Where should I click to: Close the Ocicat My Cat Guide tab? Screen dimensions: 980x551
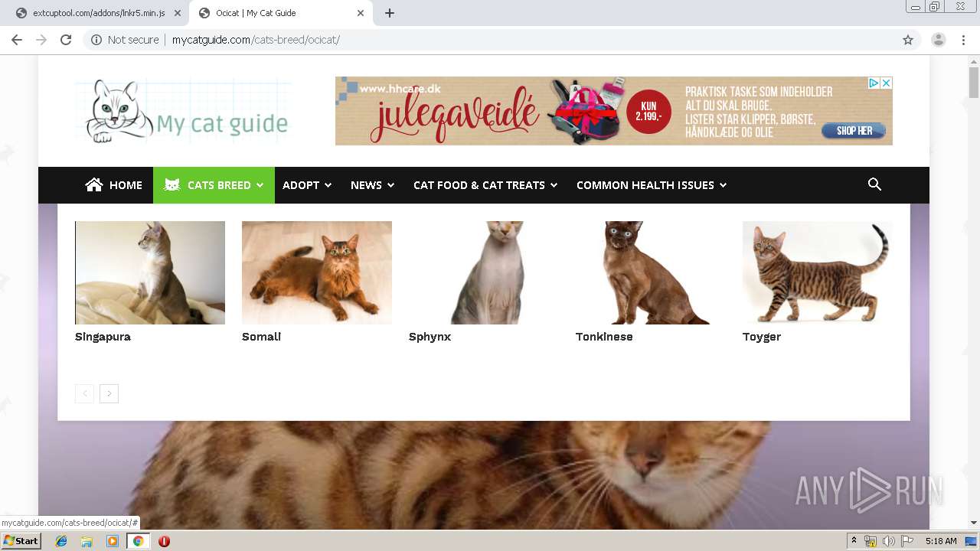tap(360, 13)
